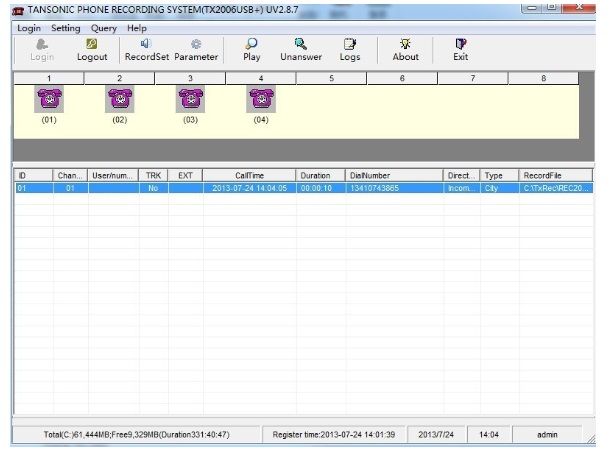Screen dimensions: 611x454
Task: Open RecordSet settings from toolbar
Action: pyautogui.click(x=146, y=50)
